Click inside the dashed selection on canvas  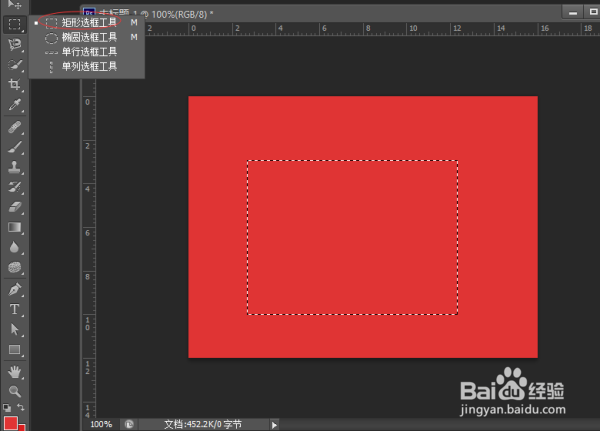pyautogui.click(x=352, y=237)
